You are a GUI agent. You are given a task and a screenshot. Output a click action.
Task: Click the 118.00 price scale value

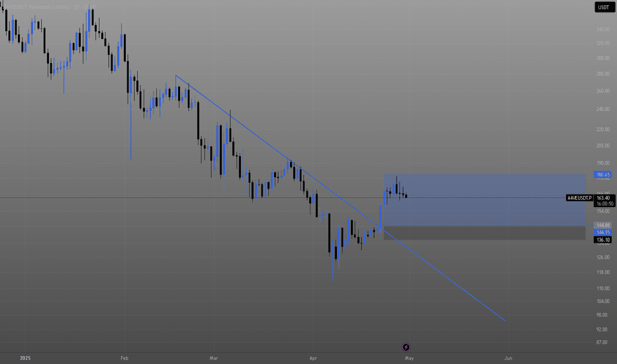[x=603, y=272]
